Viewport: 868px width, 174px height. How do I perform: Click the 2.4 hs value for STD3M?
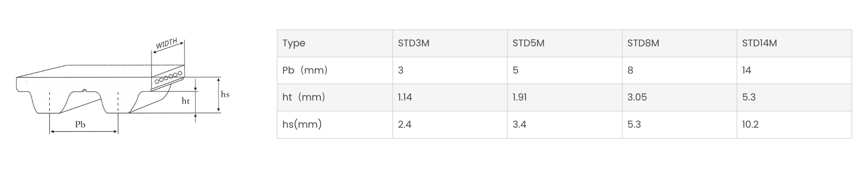point(405,124)
